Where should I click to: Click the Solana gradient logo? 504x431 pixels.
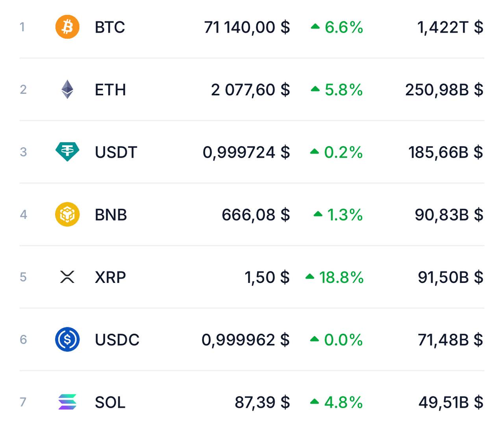(67, 402)
